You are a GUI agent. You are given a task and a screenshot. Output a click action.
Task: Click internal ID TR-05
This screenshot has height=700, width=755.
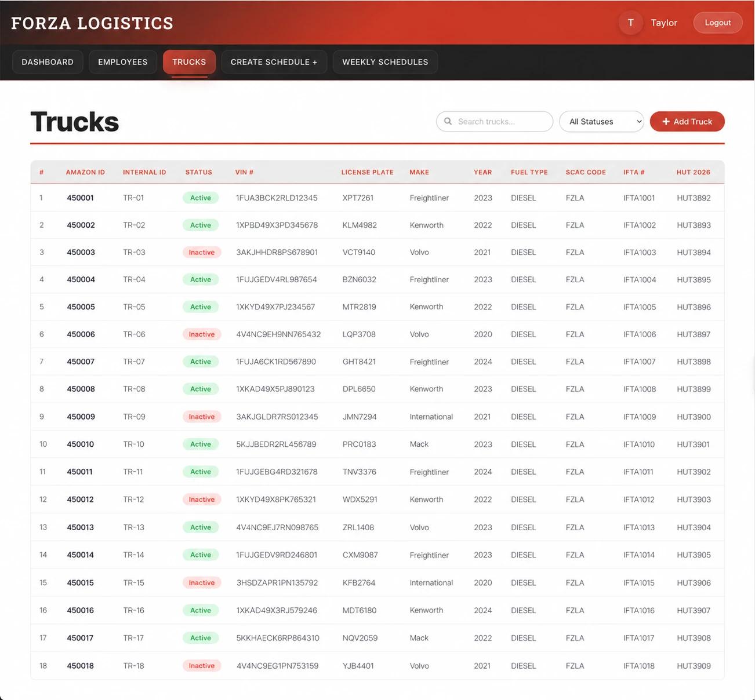tap(134, 307)
